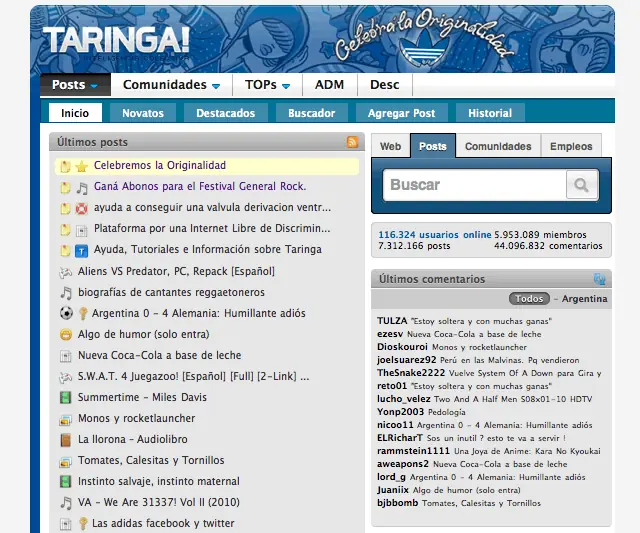Click the film icon beside Summertime - Miles Davis

coord(66,398)
